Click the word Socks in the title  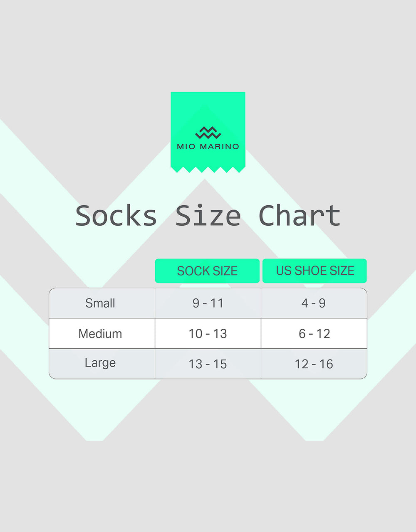pos(116,216)
